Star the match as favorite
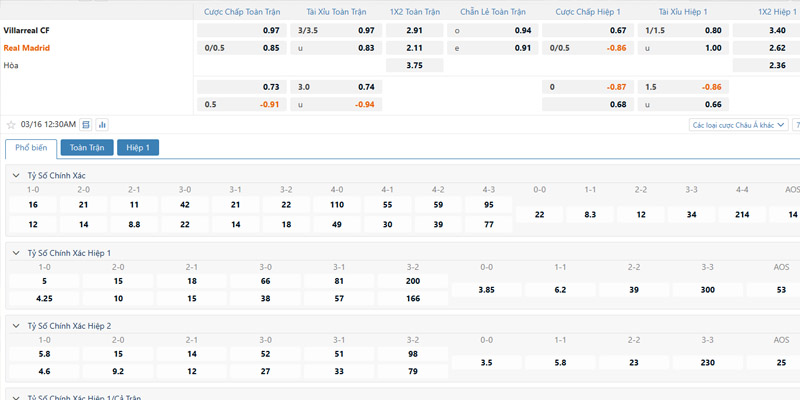Viewport: 800px width, 400px height. (x=11, y=125)
